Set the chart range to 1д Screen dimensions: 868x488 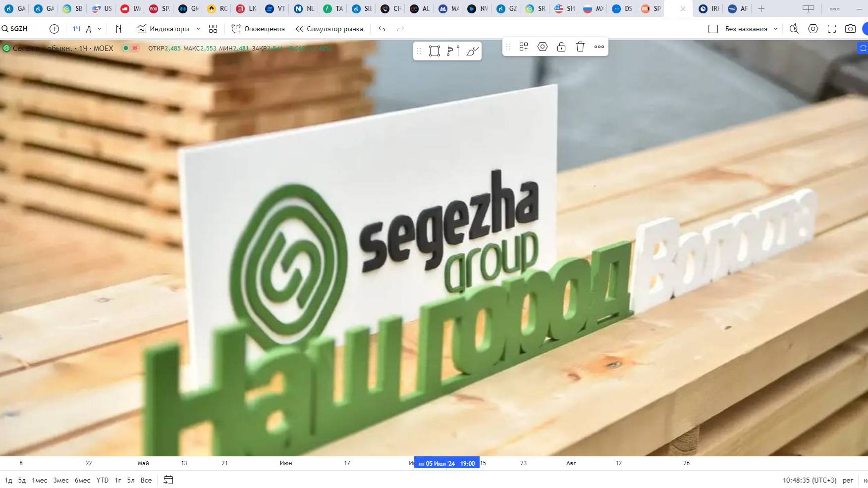[x=8, y=480]
